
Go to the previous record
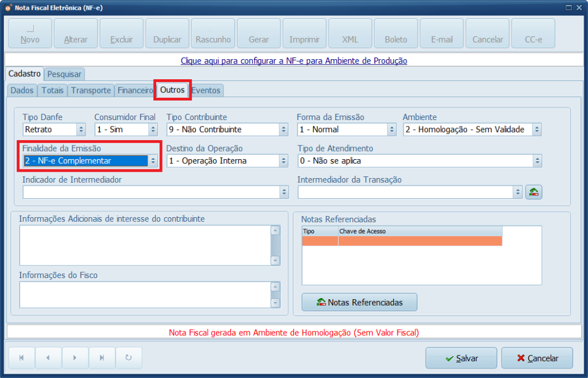(x=48, y=357)
